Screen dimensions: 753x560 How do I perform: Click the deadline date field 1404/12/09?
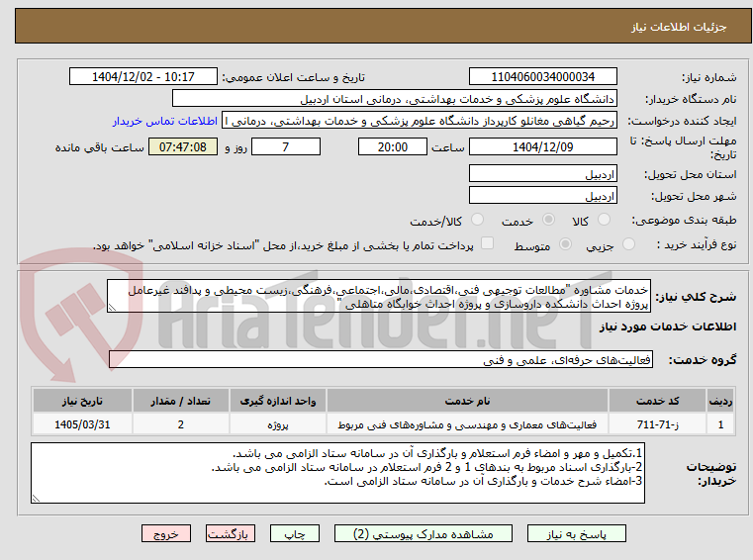click(x=542, y=147)
